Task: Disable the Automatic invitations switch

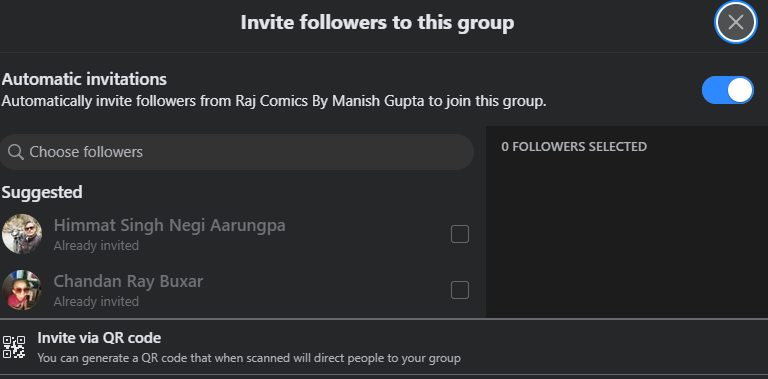Action: pos(727,90)
